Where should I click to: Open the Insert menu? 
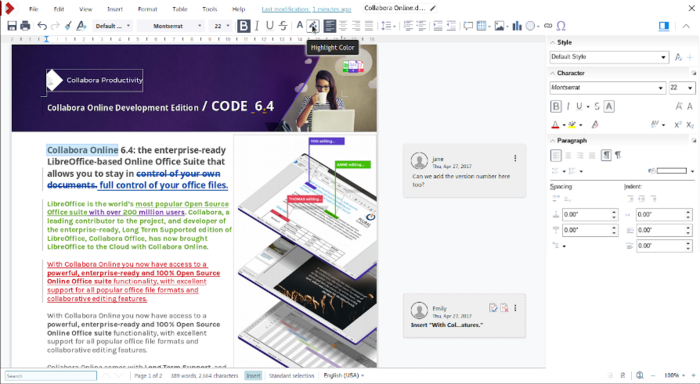pyautogui.click(x=115, y=9)
